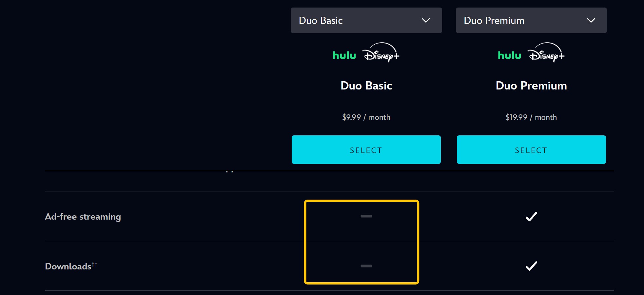Viewport: 644px width, 295px height.
Task: Click the Duo Basic plan heading
Action: click(x=366, y=86)
